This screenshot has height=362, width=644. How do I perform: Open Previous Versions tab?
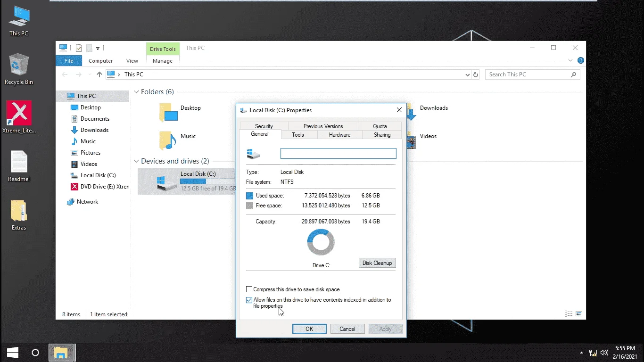point(323,126)
